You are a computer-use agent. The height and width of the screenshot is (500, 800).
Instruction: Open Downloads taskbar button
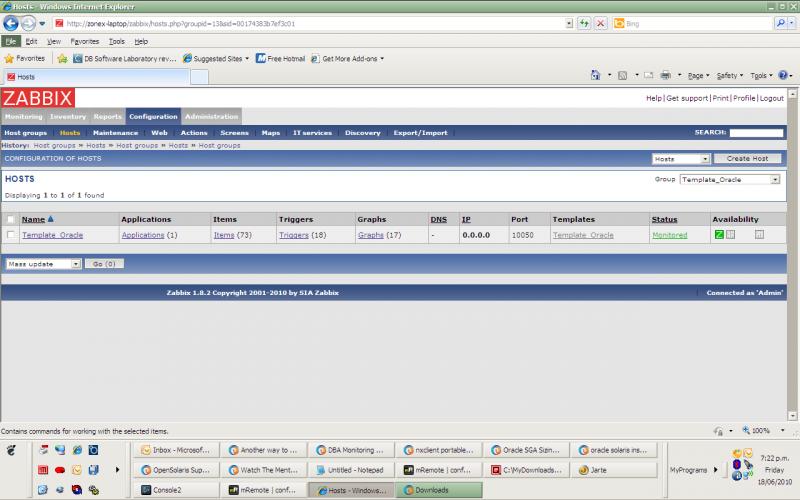[439, 490]
